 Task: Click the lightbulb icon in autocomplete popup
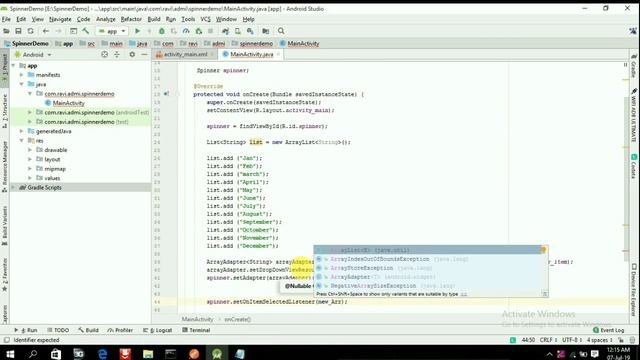[x=543, y=250]
